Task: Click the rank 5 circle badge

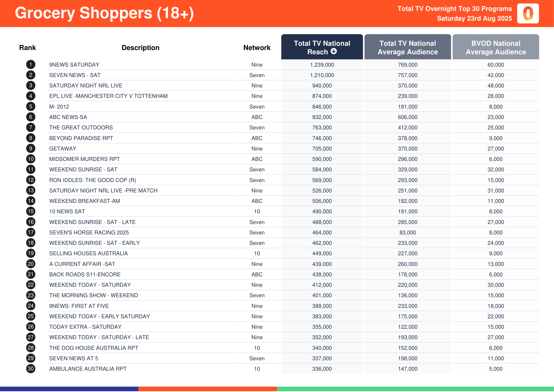Action: pos(31,106)
